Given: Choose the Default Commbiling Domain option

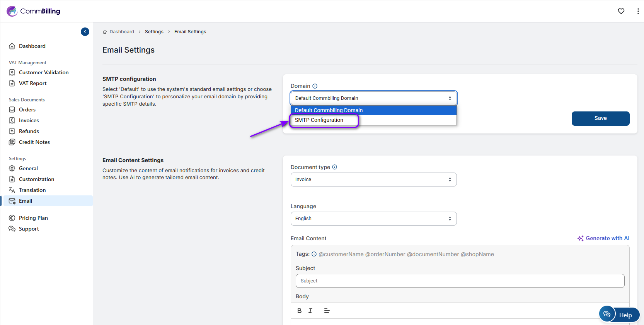Looking at the screenshot, I should [329, 110].
